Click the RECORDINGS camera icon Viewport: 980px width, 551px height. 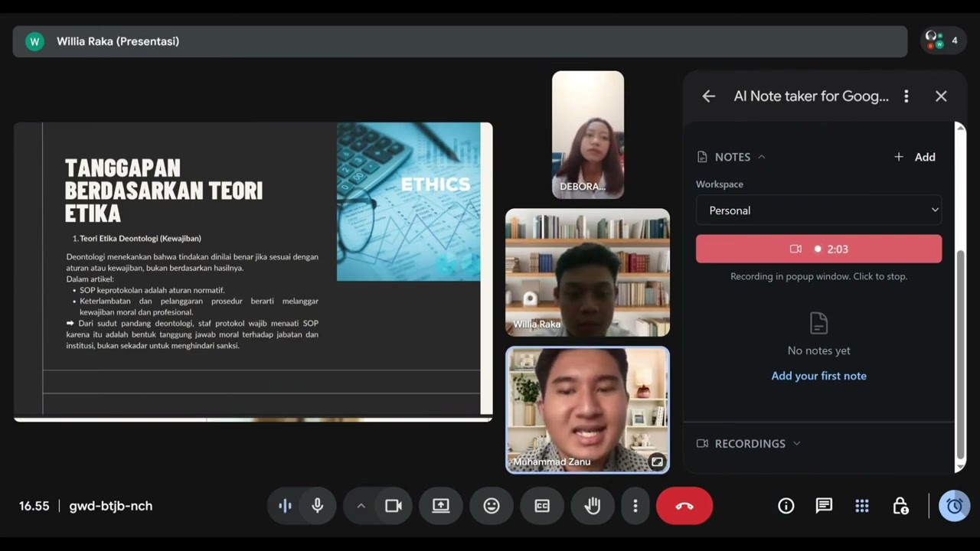[702, 444]
